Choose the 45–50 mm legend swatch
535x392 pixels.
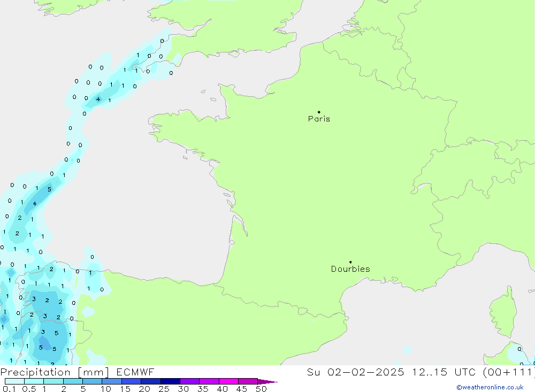pyautogui.click(x=248, y=382)
